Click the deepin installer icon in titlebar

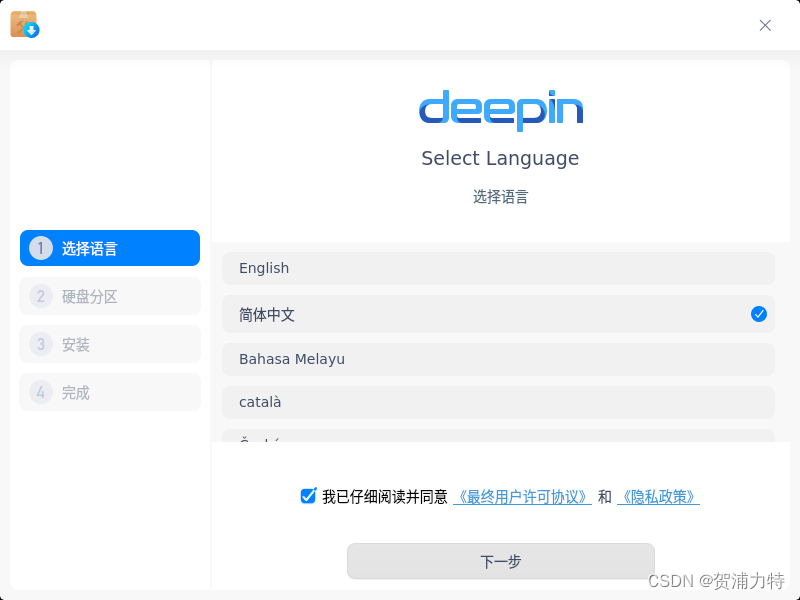[25, 25]
